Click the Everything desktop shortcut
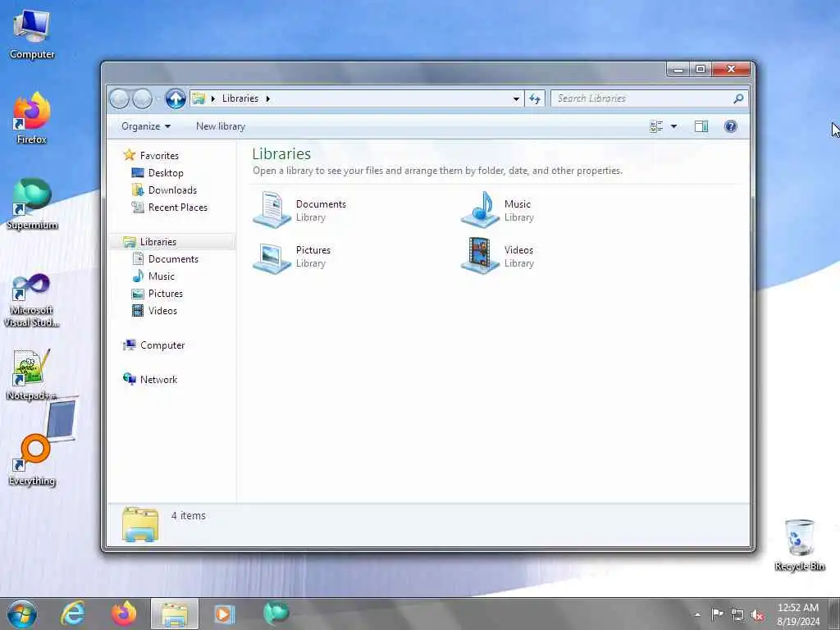 (x=32, y=460)
